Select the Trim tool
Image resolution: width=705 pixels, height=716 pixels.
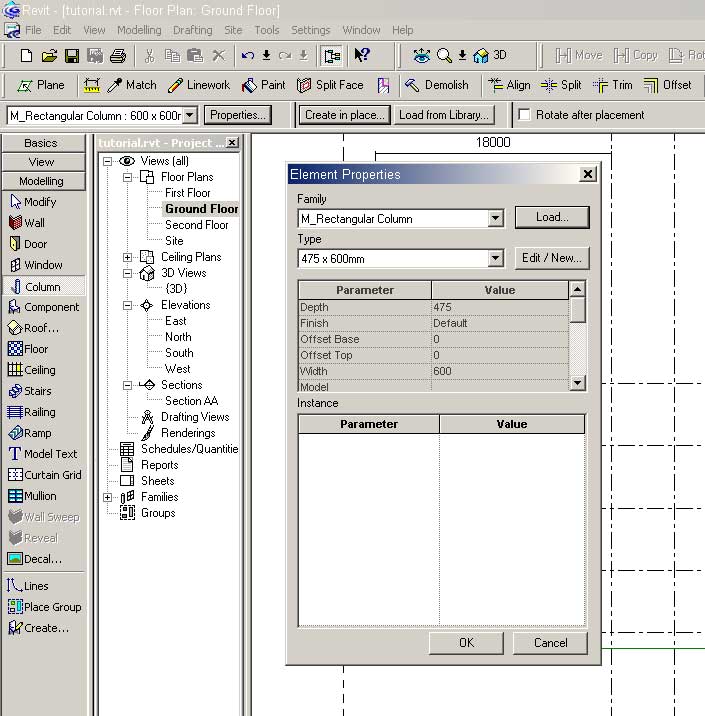point(613,85)
